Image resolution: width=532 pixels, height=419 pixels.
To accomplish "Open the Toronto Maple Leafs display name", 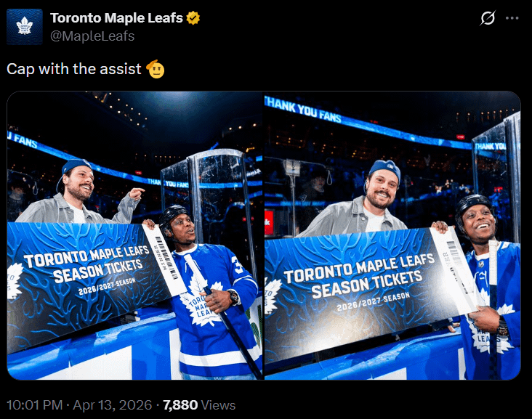I will click(116, 18).
